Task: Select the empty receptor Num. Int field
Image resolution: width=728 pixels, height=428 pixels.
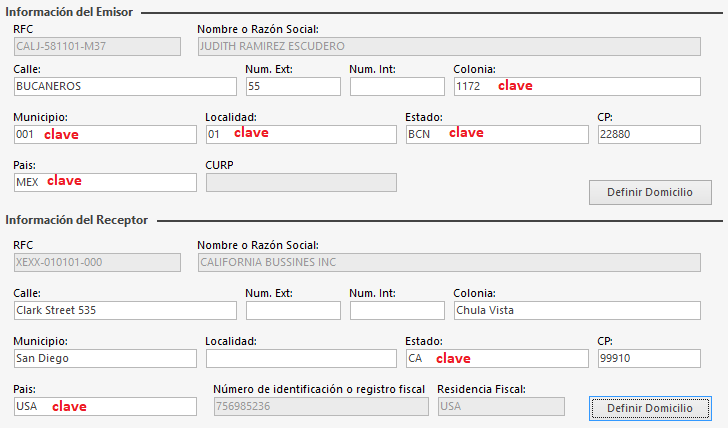Action: point(396,310)
